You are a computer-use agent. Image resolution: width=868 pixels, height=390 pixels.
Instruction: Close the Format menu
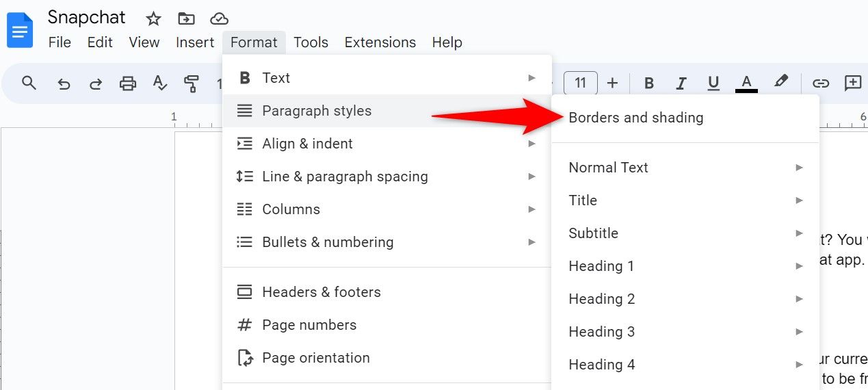point(254,42)
